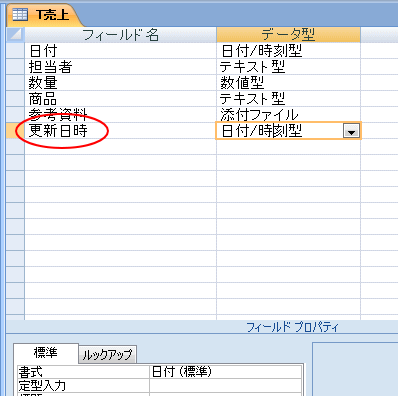Click the 書式 property label
The height and width of the screenshot is (396, 398).
83,372
